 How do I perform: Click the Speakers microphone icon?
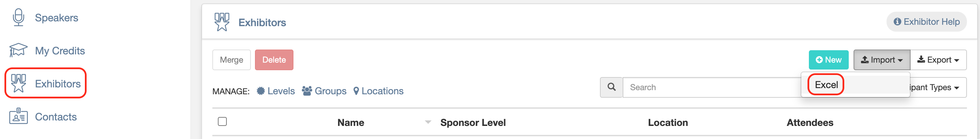click(18, 18)
